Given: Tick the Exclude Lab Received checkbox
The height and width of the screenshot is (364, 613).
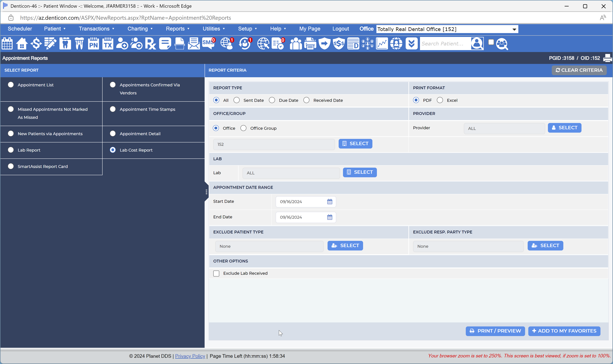Looking at the screenshot, I should coord(216,273).
